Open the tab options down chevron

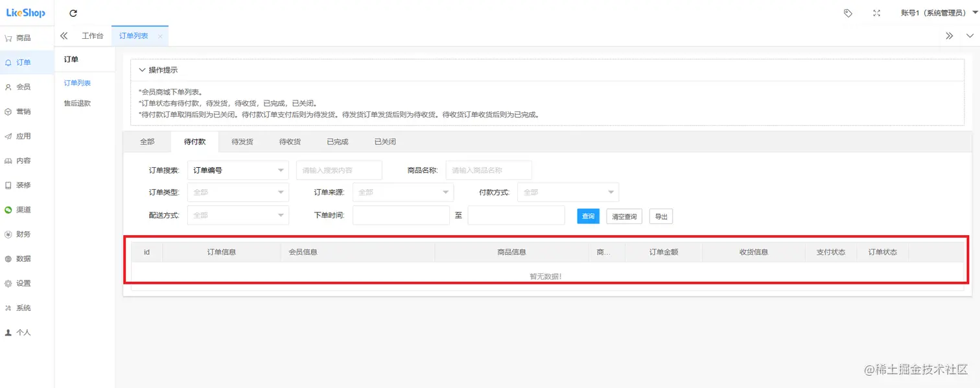coord(970,36)
